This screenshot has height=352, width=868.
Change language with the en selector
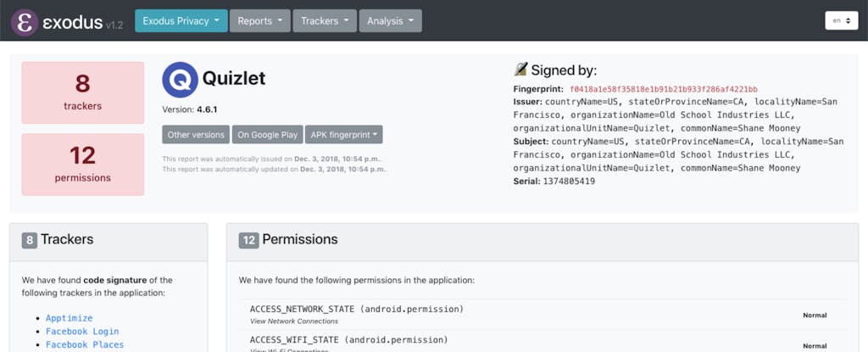841,21
